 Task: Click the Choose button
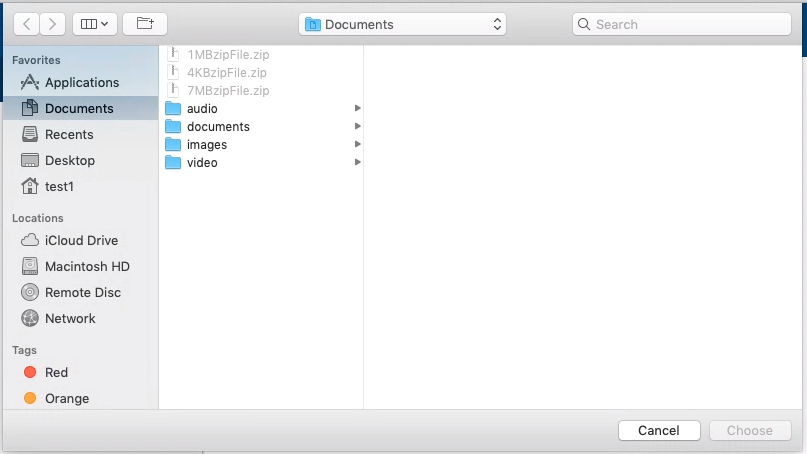tap(750, 430)
